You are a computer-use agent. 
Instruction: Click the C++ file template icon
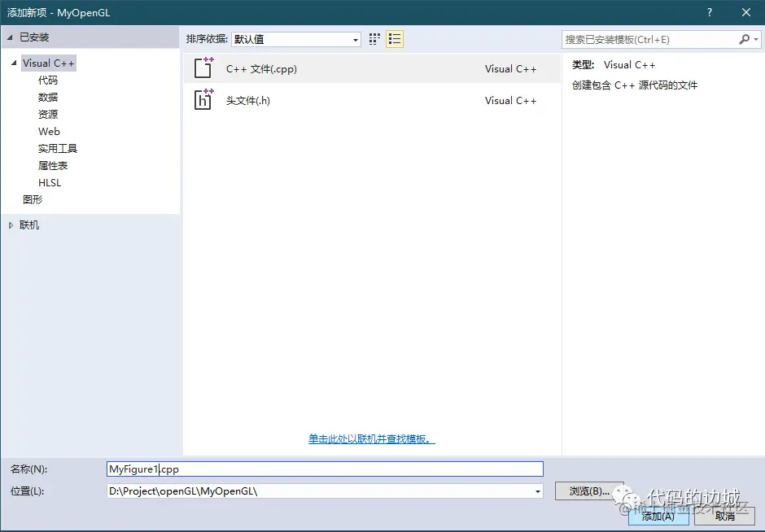pos(203,68)
